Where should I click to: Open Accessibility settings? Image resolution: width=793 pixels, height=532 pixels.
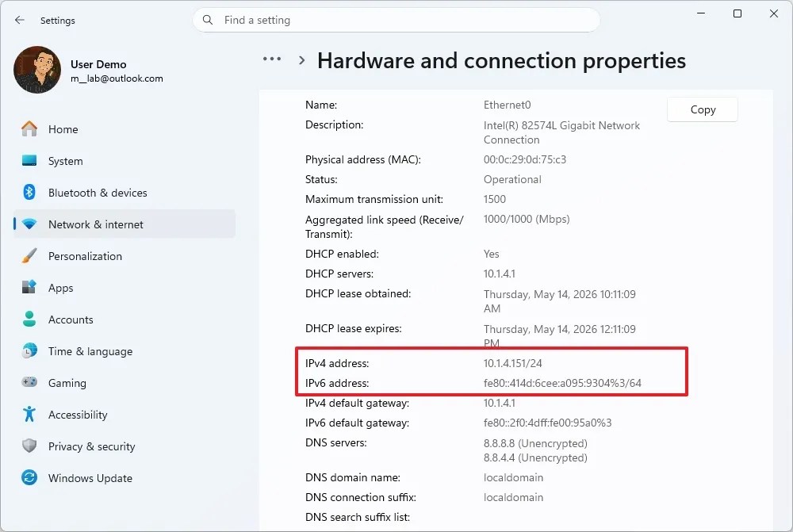[125, 414]
